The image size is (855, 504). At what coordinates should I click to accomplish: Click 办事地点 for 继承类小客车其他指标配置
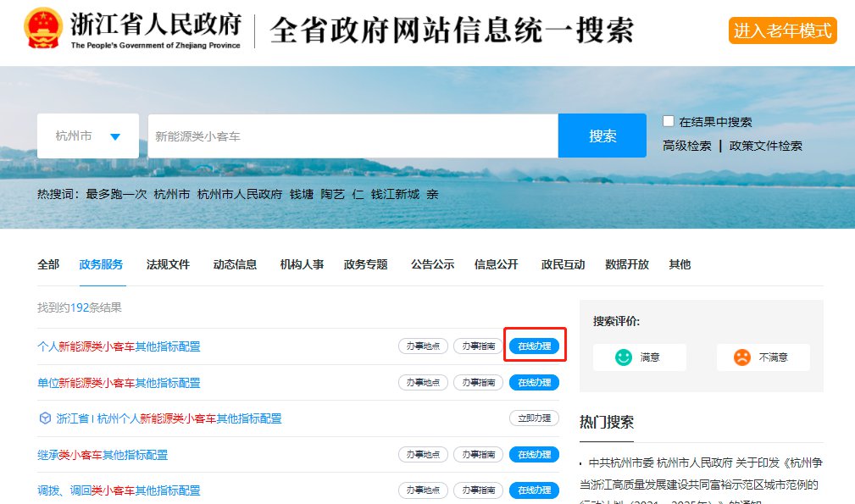pyautogui.click(x=423, y=455)
